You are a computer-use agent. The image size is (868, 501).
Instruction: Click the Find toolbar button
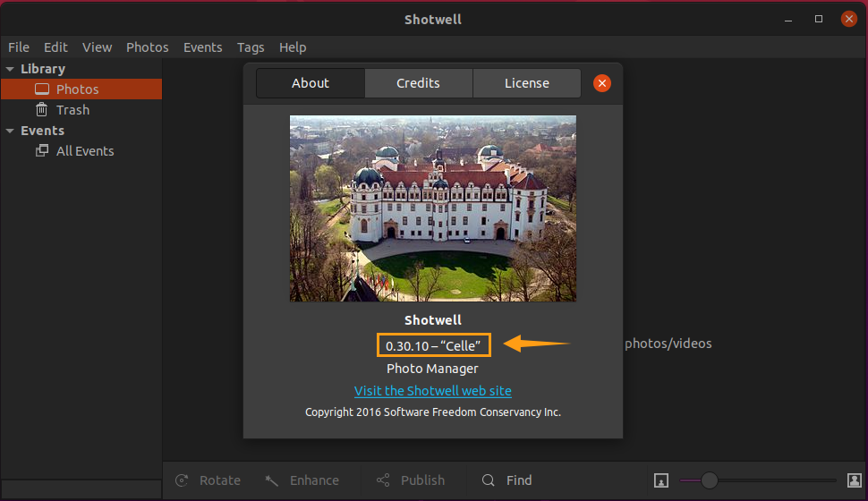[x=507, y=480]
